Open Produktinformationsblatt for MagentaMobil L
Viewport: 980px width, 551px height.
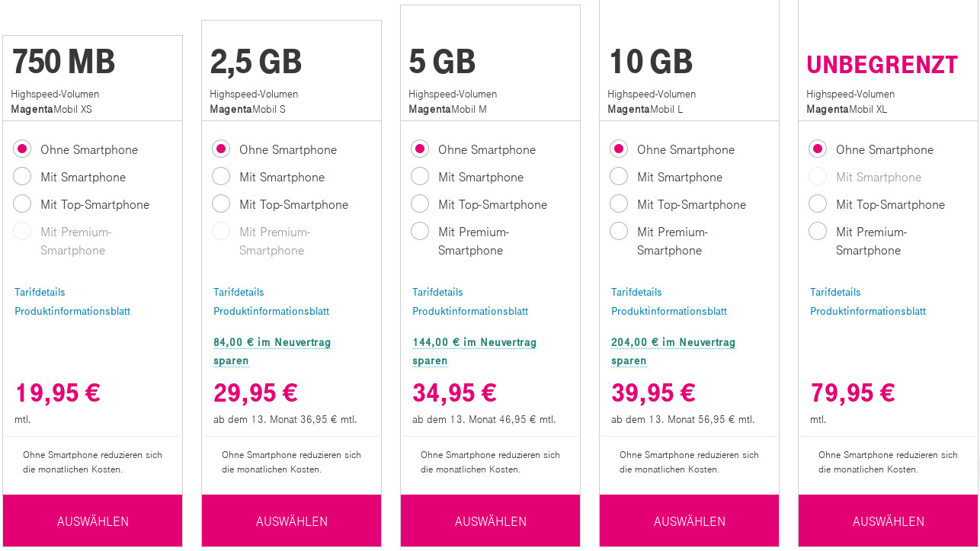coord(668,311)
